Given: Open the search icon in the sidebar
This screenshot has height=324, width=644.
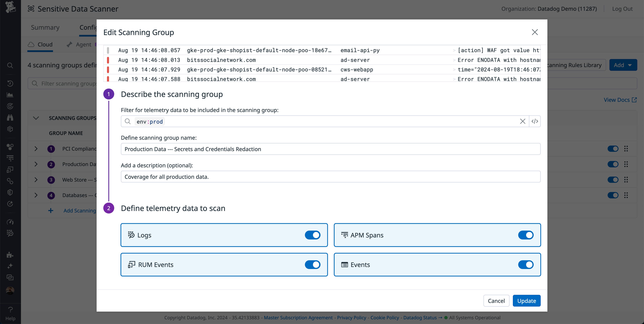Looking at the screenshot, I should pyautogui.click(x=10, y=66).
